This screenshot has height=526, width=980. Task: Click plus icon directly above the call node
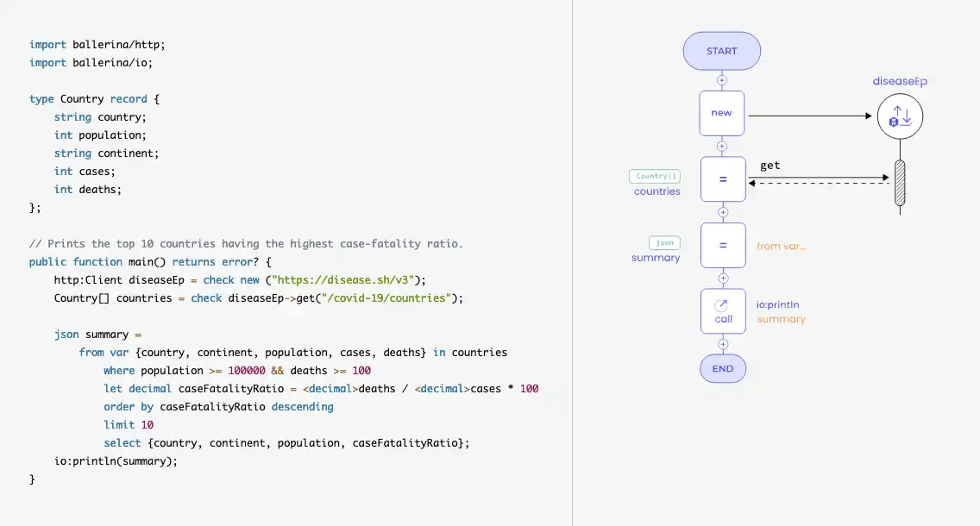(722, 279)
